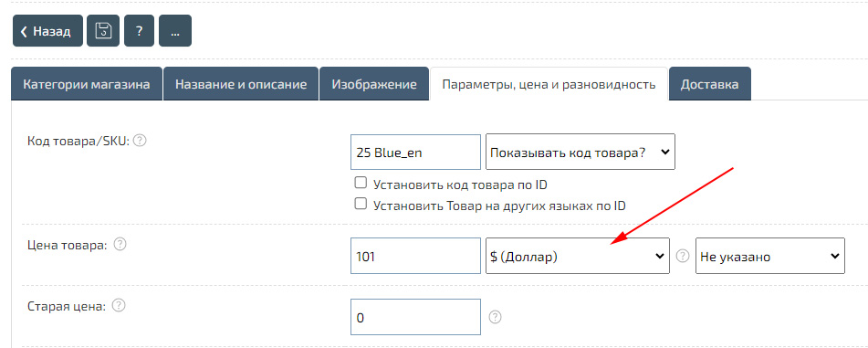
Task: Click the save floppy disk icon
Action: tap(103, 30)
